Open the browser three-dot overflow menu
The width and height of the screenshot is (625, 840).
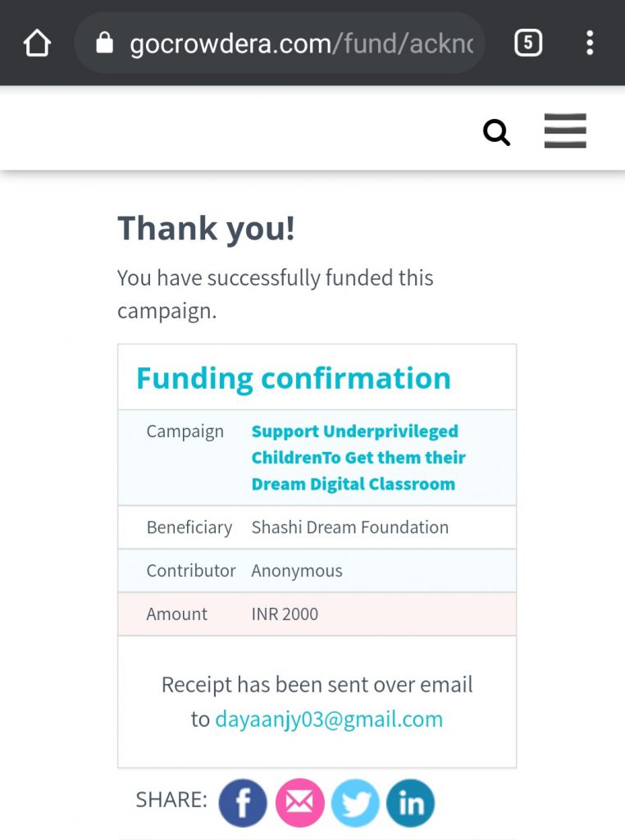tap(590, 43)
